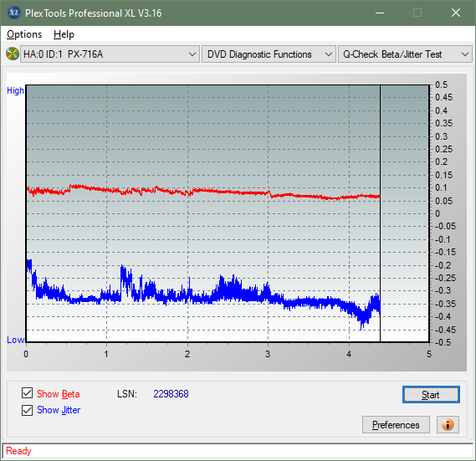
Task: Open the Preferences button
Action: (x=396, y=424)
